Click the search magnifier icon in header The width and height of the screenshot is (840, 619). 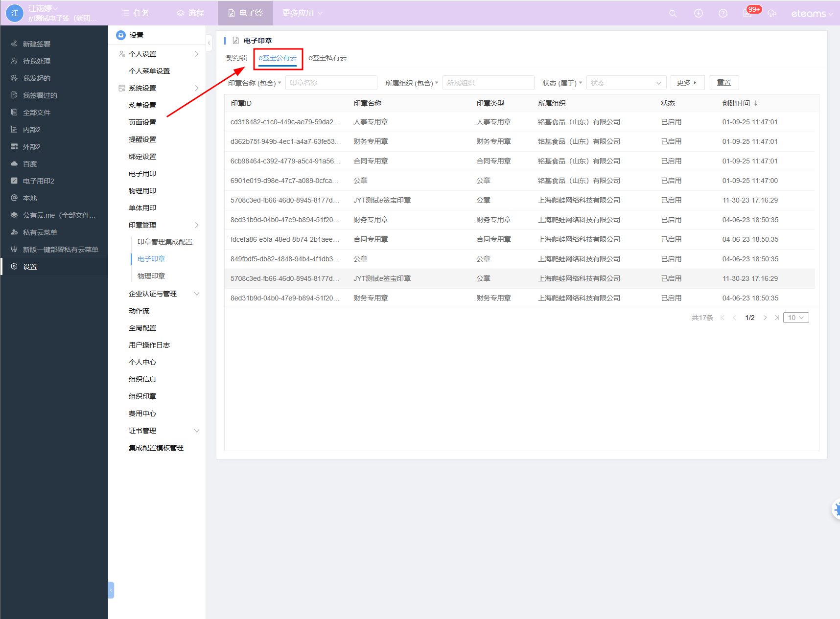click(x=673, y=14)
